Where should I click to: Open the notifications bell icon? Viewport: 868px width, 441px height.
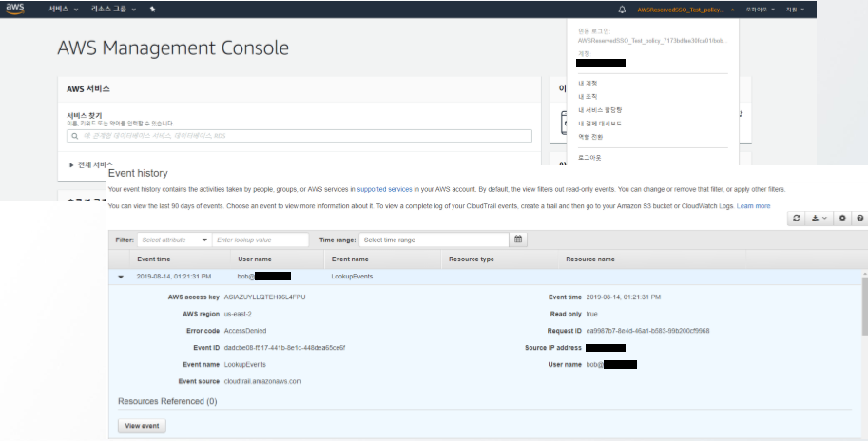coord(622,10)
